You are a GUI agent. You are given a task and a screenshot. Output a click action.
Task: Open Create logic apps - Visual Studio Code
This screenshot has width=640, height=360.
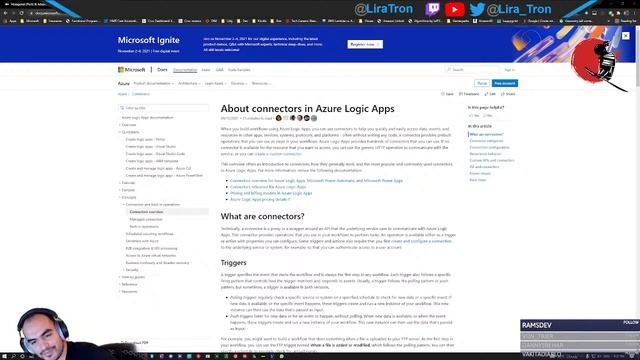[155, 154]
